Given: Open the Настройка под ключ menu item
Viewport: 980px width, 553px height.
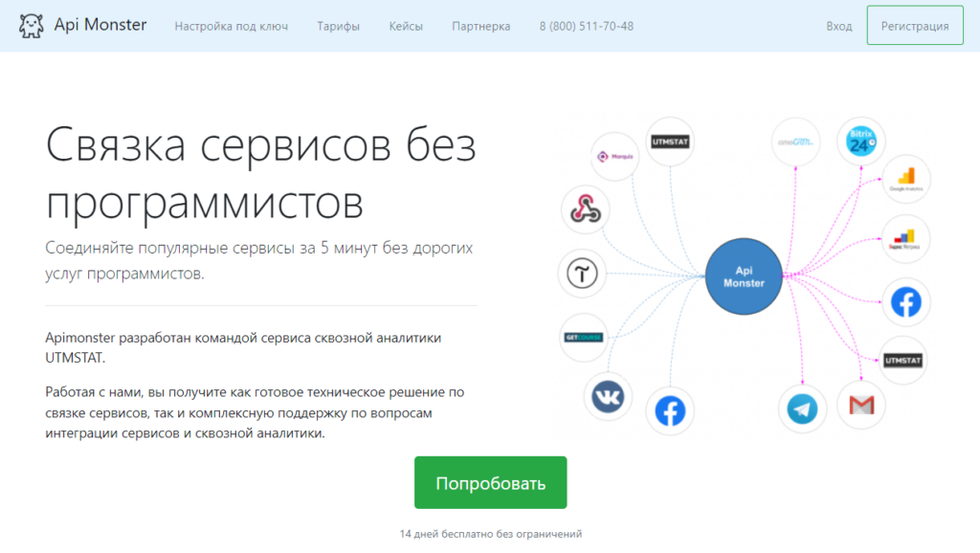Looking at the screenshot, I should [x=232, y=26].
